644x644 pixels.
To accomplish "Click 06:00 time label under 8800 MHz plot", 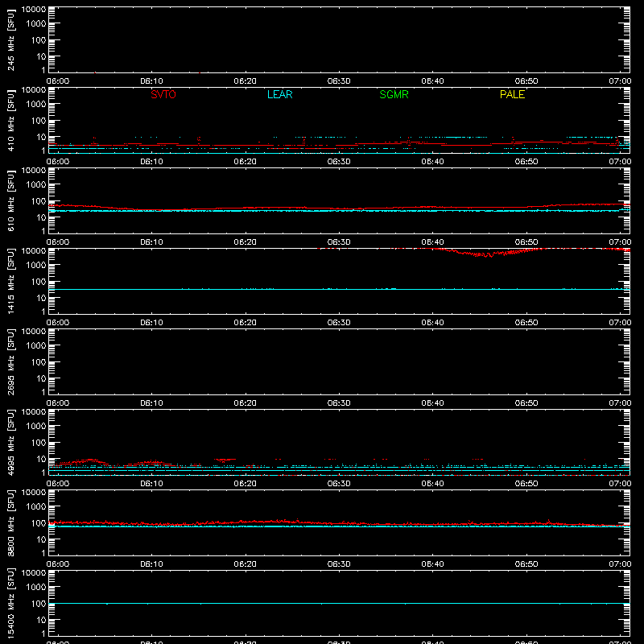I will (x=58, y=564).
